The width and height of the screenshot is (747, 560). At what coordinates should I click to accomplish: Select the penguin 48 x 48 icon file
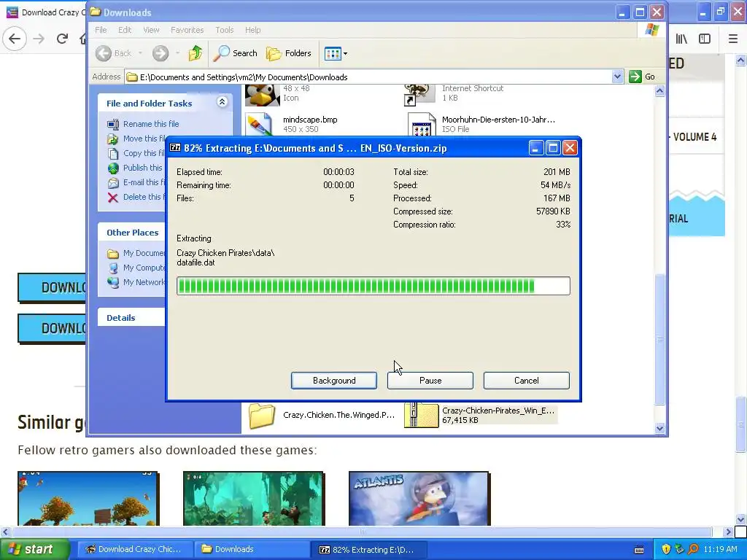tap(262, 95)
